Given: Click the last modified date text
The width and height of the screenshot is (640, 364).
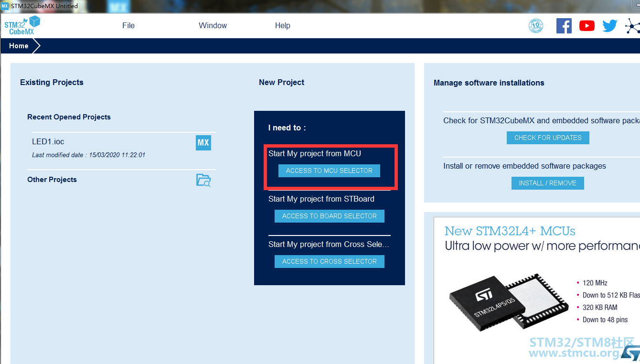Looking at the screenshot, I should 88,155.
